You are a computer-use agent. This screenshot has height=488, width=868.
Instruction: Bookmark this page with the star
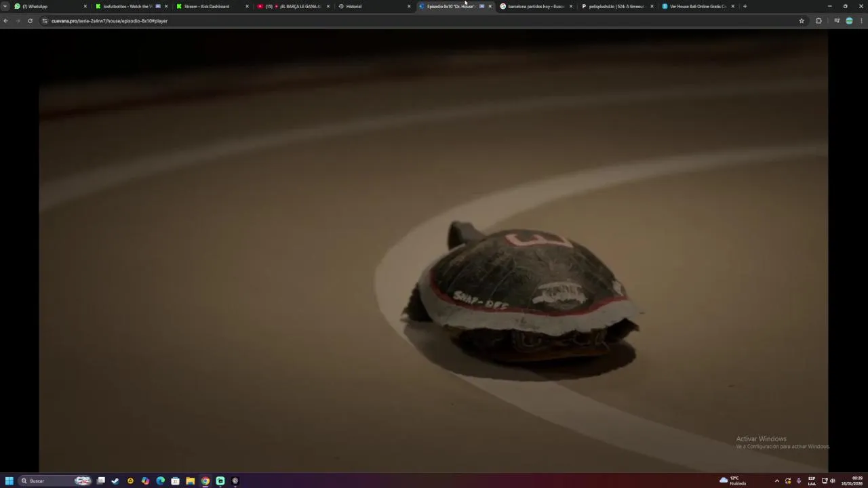click(802, 21)
